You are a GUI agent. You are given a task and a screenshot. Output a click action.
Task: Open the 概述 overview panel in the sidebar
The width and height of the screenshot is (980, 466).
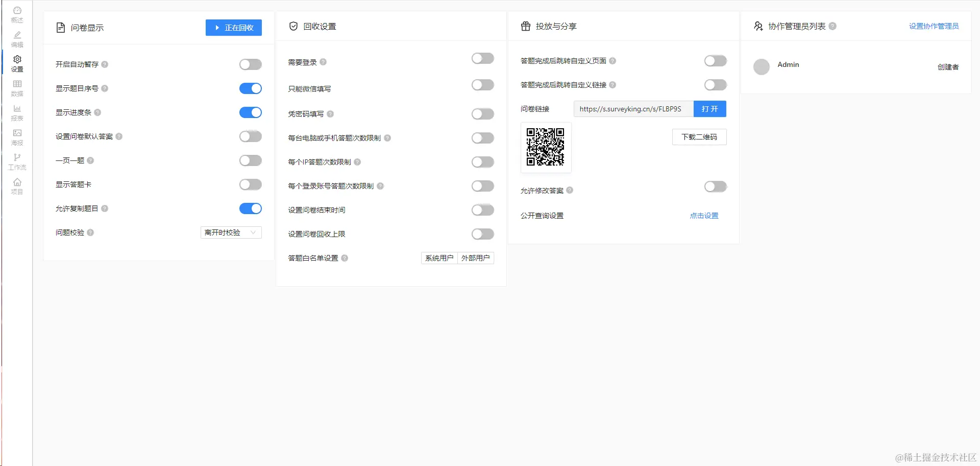pos(17,14)
